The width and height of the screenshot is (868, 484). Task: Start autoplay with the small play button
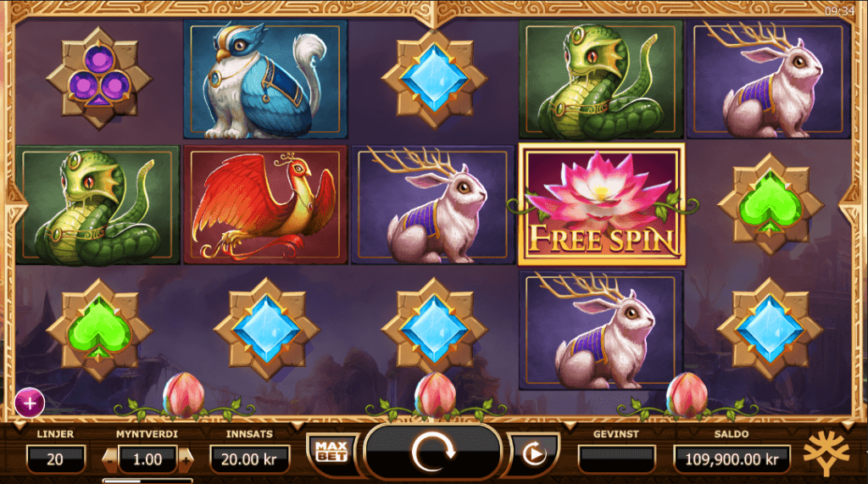click(x=534, y=454)
